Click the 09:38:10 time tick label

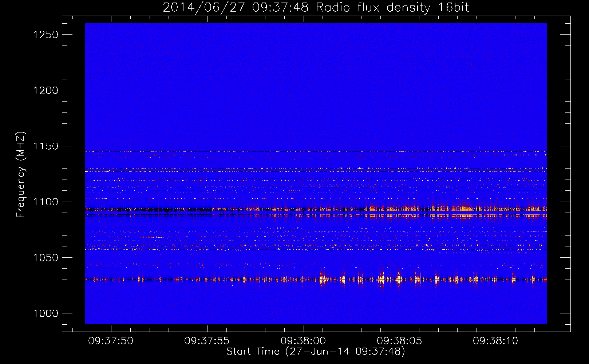(495, 341)
